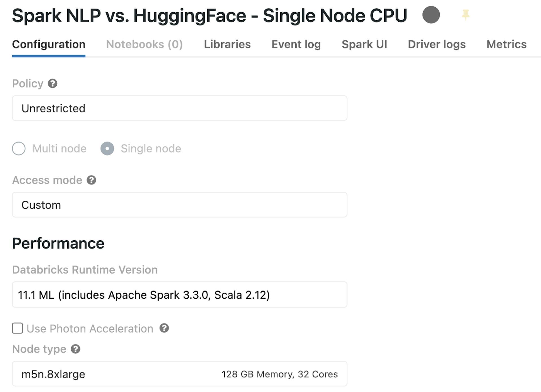
Task: Open the Unrestricted policy dropdown
Action: [x=179, y=108]
